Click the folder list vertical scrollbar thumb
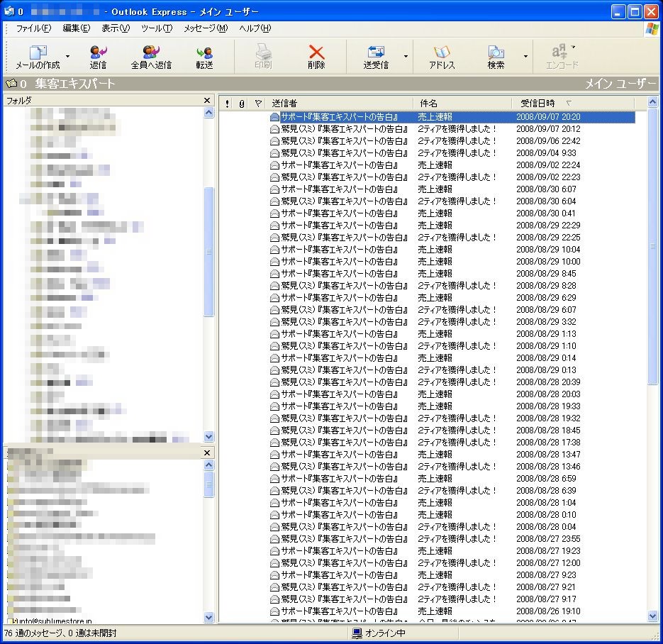 pos(209,252)
